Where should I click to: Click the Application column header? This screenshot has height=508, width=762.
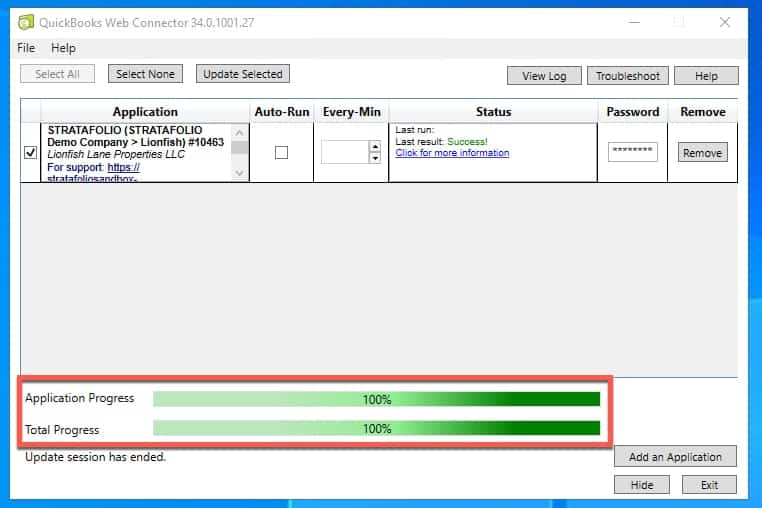coord(145,112)
